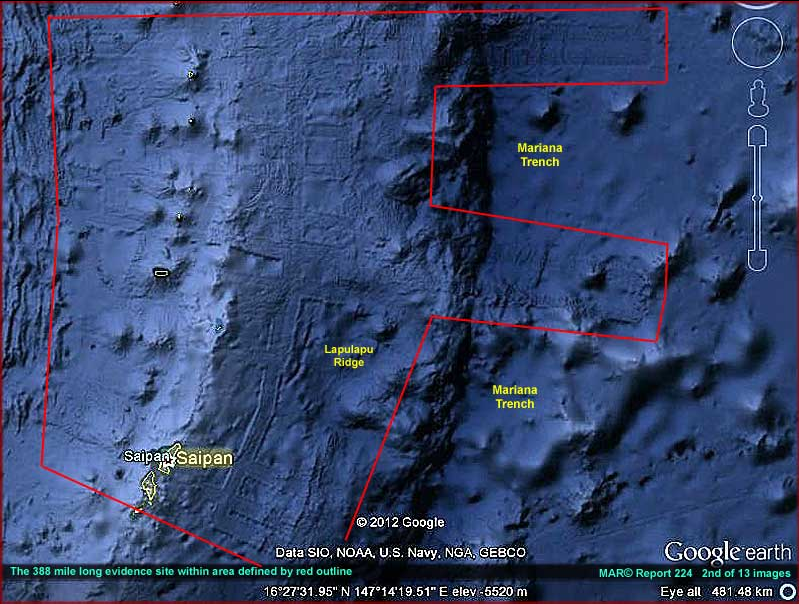Click the large yellow Saipan label

click(x=204, y=458)
